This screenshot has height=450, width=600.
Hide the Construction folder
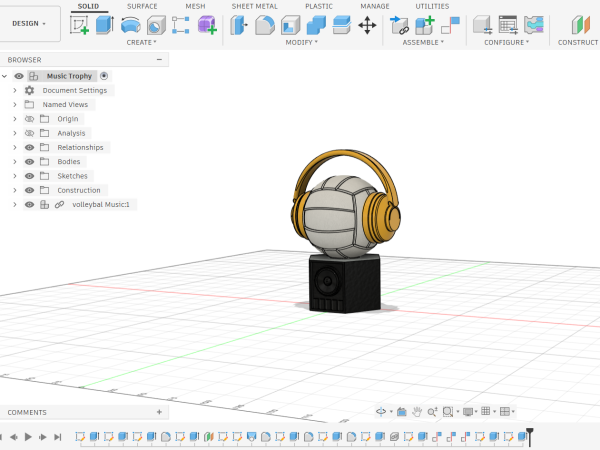pos(29,190)
